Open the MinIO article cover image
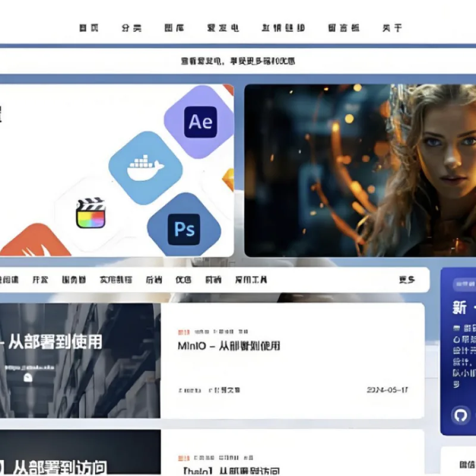 tap(80, 361)
